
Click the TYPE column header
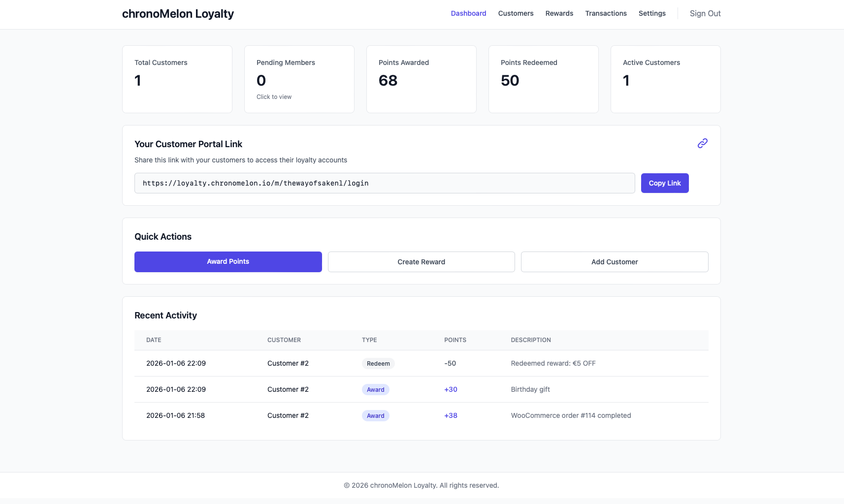click(369, 340)
